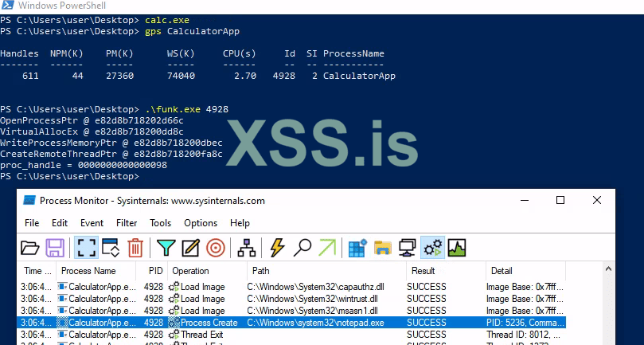Open the Filter menu
The width and height of the screenshot is (644, 345).
pyautogui.click(x=127, y=223)
